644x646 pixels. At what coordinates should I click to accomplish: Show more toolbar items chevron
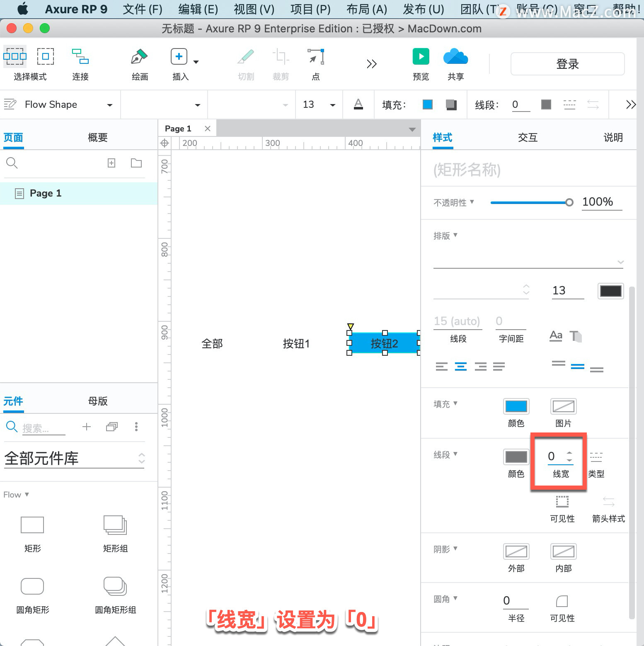372,63
